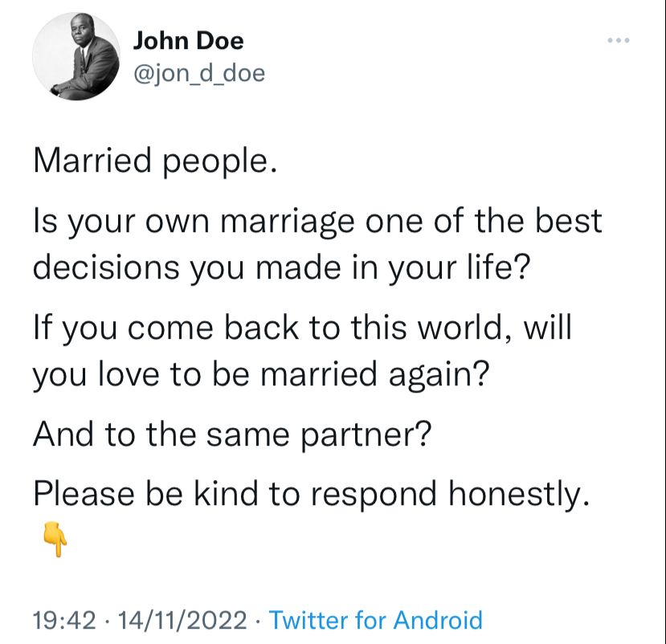Screen dimensions: 666x644
Task: Open John Doe's profile picture
Action: point(76,56)
